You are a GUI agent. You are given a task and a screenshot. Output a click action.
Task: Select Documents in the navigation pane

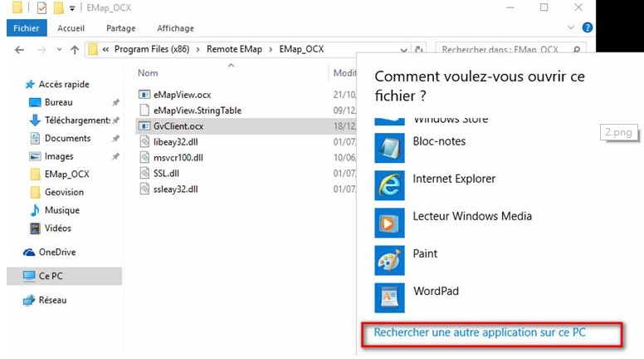click(68, 138)
